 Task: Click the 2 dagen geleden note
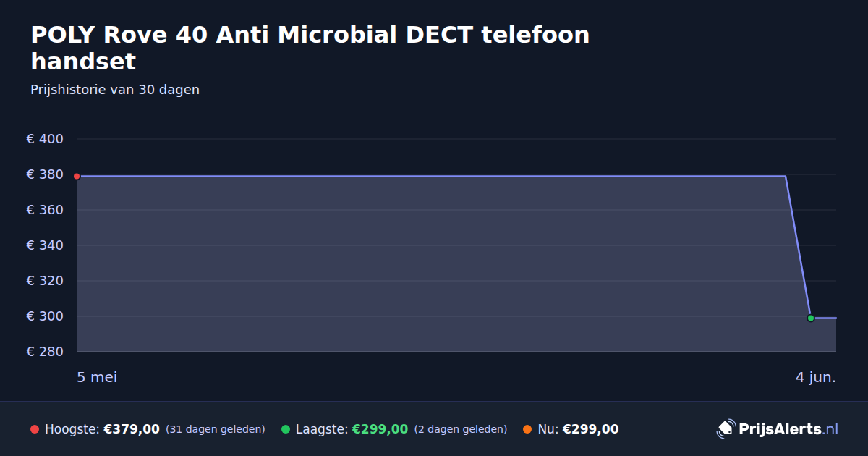tap(461, 430)
